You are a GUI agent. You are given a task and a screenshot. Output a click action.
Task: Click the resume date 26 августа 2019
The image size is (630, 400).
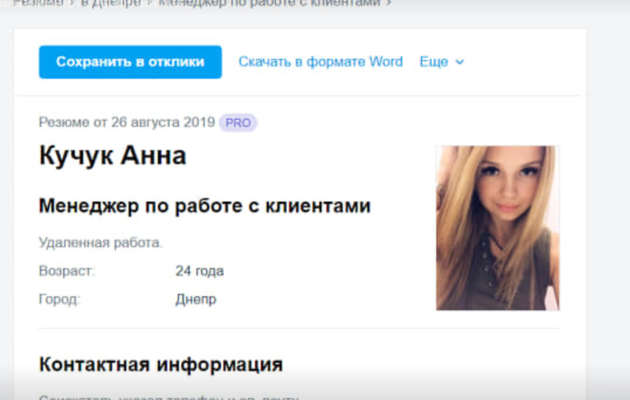tap(158, 123)
